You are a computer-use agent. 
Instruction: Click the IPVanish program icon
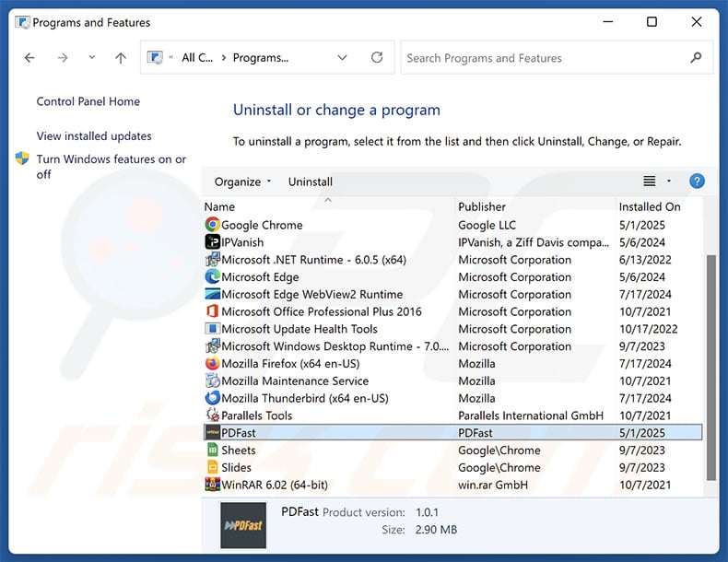click(212, 241)
